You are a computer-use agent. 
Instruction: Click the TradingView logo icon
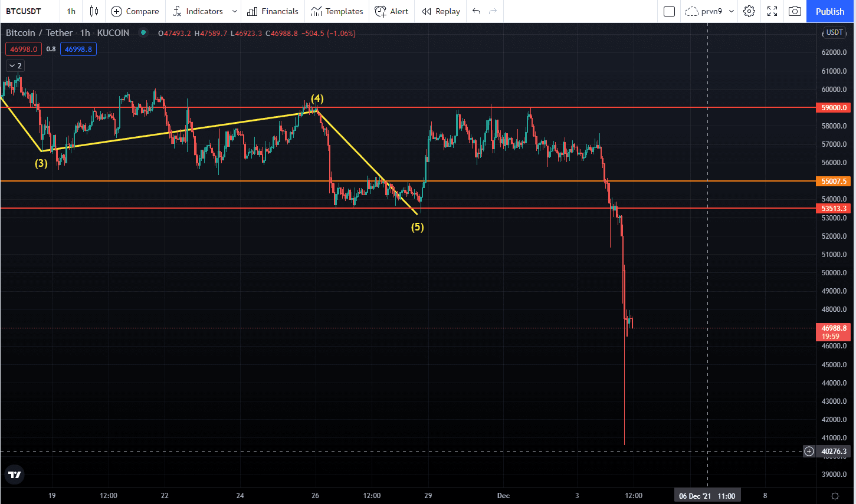(x=15, y=475)
